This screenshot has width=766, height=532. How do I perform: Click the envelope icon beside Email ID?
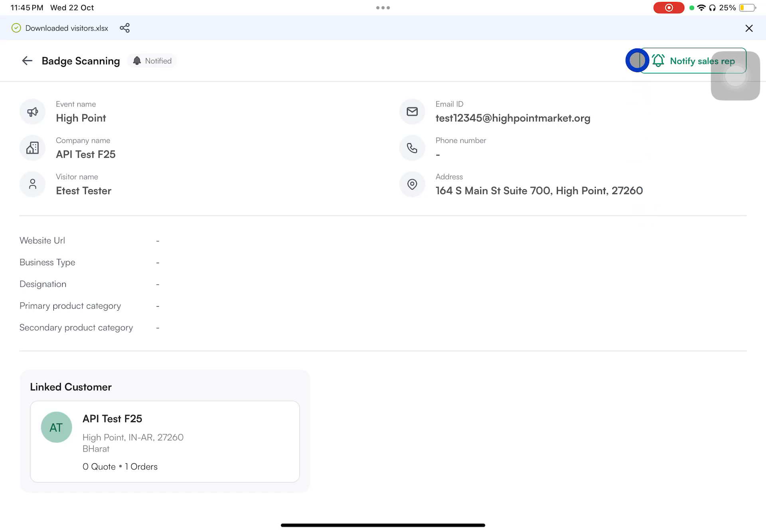412,112
